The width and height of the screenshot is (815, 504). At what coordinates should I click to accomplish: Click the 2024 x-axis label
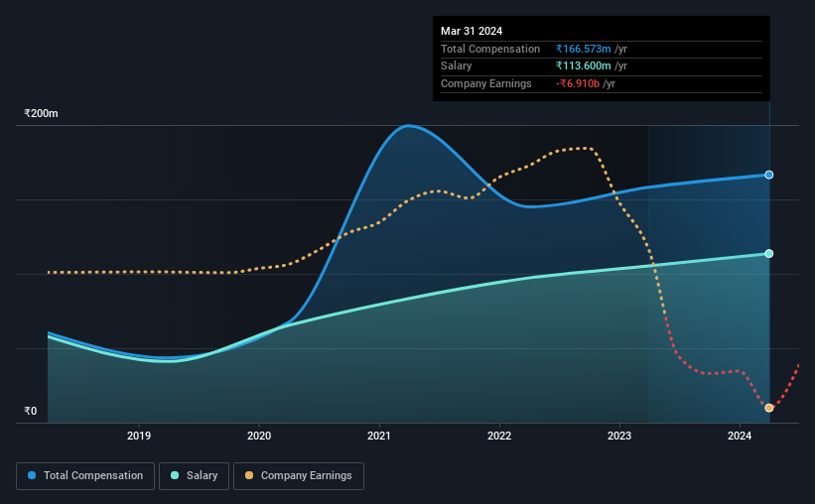click(x=740, y=436)
